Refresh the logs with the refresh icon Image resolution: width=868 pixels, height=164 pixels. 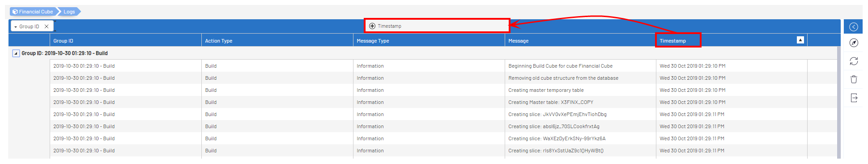(x=854, y=61)
